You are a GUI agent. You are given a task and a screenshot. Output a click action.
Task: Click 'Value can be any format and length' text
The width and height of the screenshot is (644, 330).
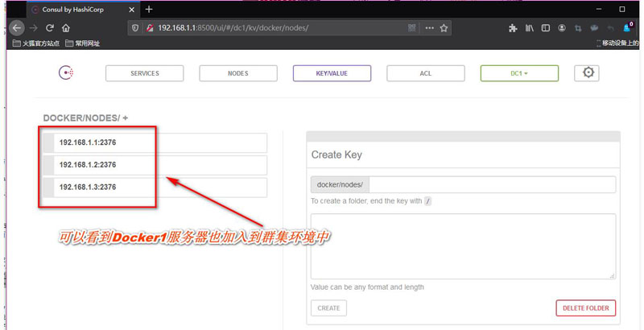point(367,287)
